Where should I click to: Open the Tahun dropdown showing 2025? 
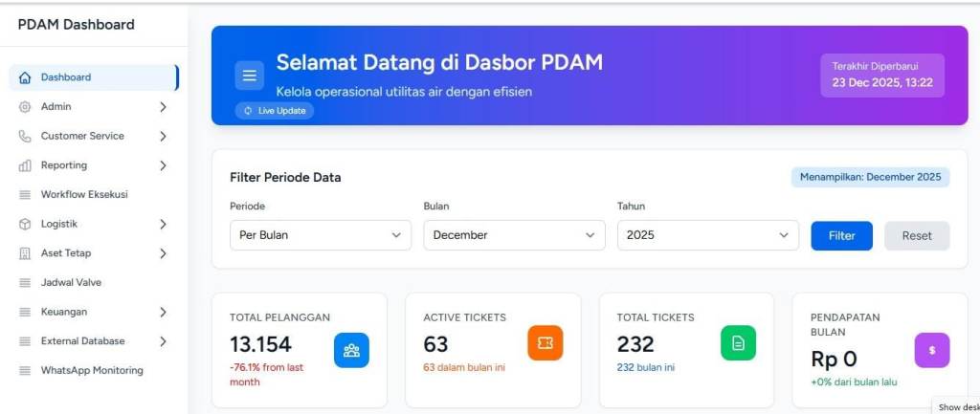pos(707,235)
